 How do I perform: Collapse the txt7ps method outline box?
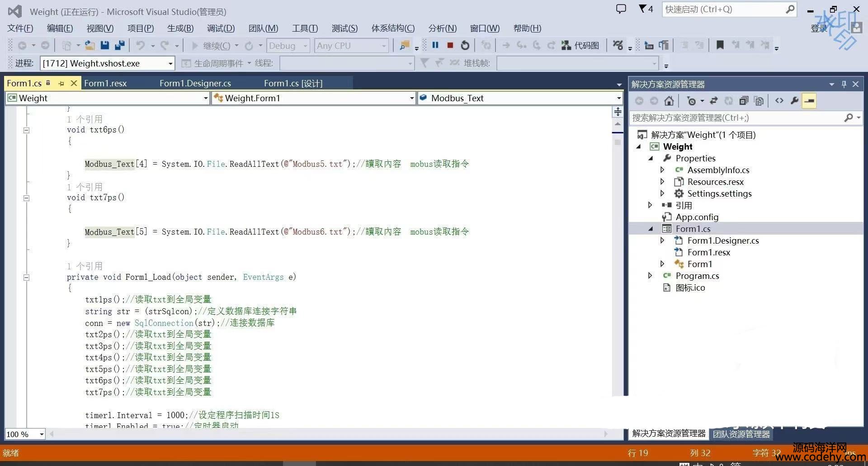26,198
